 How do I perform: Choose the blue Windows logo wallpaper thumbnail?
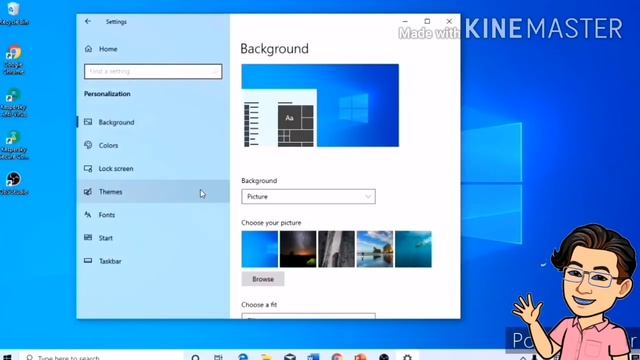tap(260, 249)
